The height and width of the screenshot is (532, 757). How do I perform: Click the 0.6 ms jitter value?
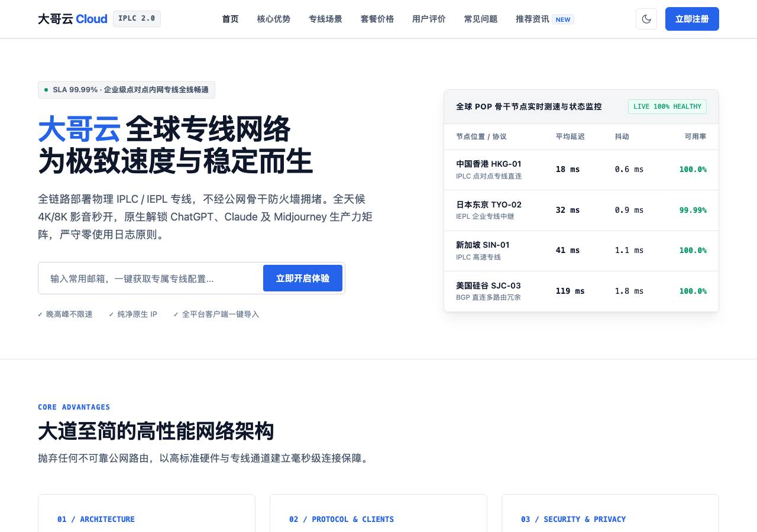click(629, 170)
